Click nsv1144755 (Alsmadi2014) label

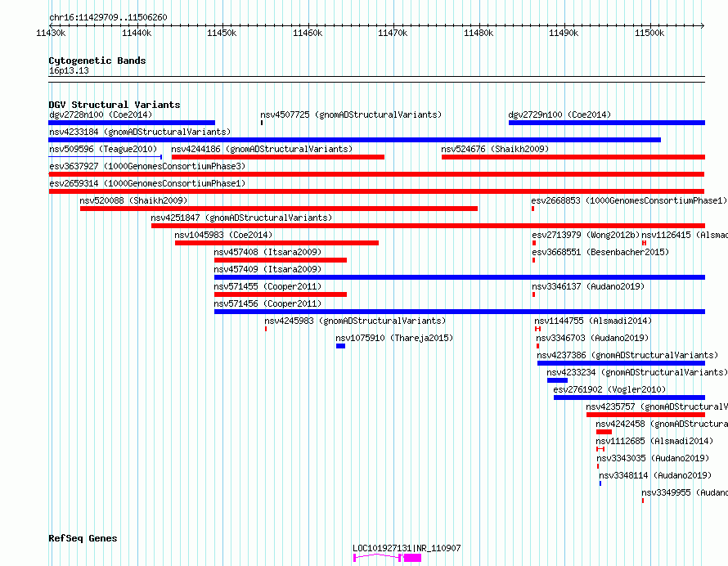[x=593, y=321]
